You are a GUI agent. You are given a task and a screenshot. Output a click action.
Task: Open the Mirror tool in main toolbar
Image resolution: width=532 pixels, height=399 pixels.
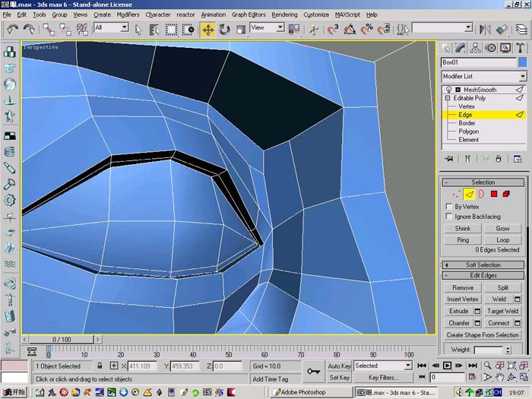click(485, 30)
